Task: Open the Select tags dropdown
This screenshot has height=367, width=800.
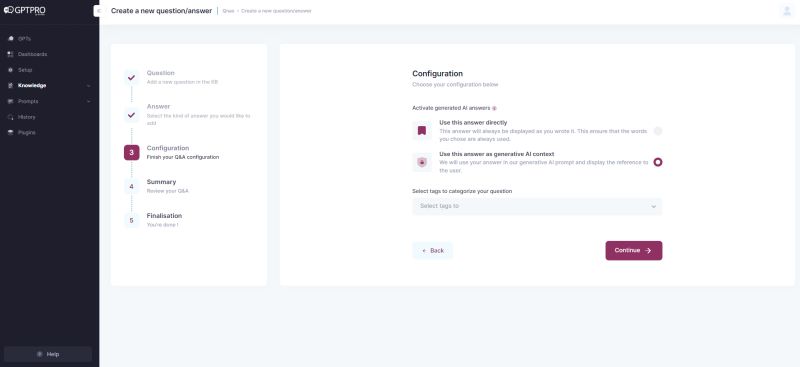Action: (x=537, y=206)
